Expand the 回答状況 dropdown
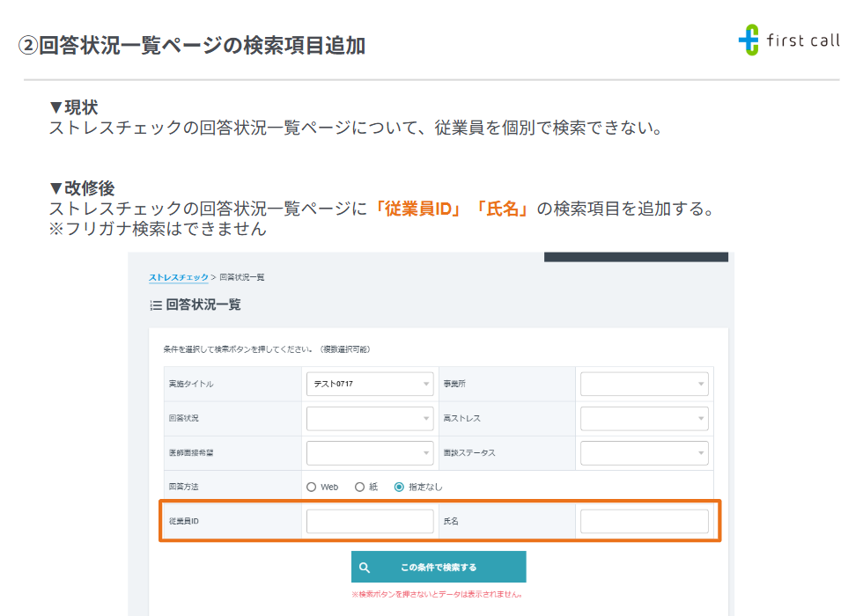 [x=370, y=418]
